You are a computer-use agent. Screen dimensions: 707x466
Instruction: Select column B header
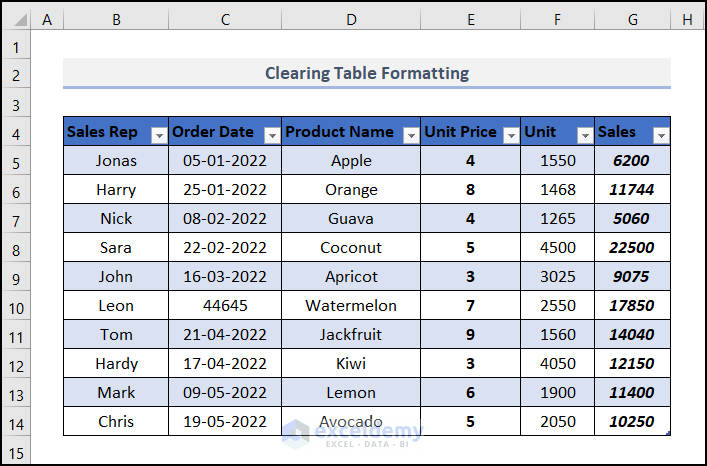(116, 20)
